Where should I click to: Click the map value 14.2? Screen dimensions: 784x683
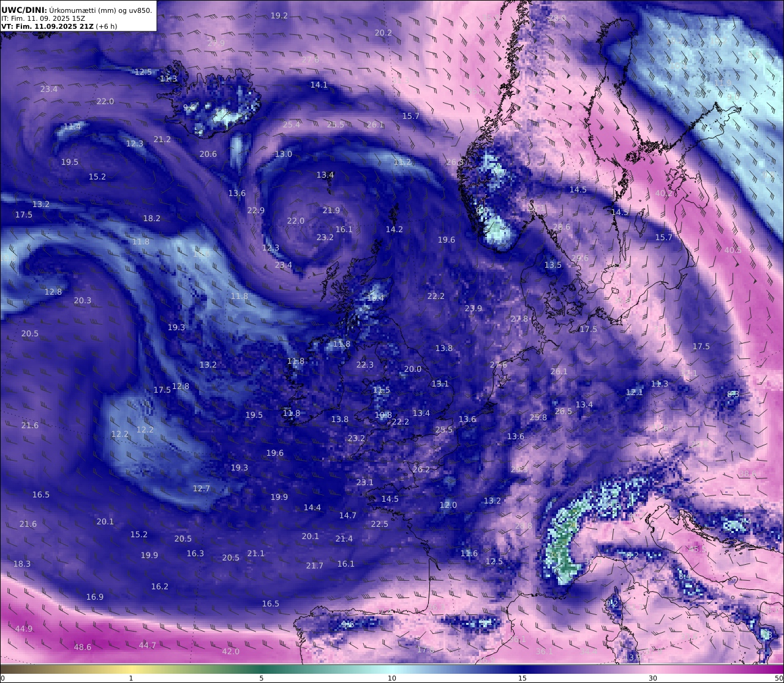point(394,229)
